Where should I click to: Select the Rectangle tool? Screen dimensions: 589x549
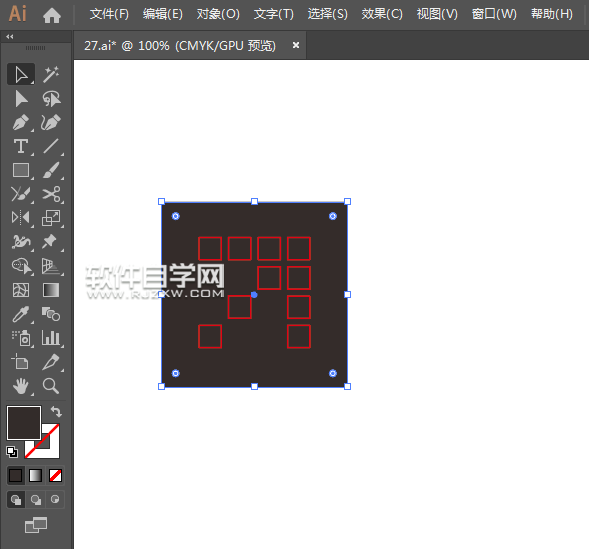click(x=21, y=170)
